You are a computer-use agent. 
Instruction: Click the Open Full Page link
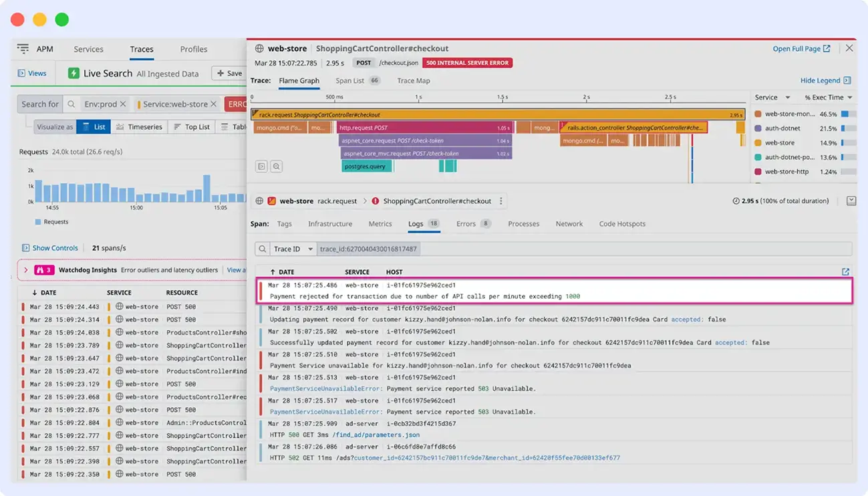(800, 48)
